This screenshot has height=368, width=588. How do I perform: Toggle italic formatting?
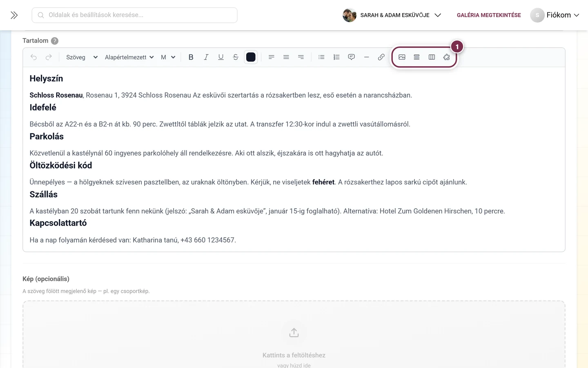[206, 57]
